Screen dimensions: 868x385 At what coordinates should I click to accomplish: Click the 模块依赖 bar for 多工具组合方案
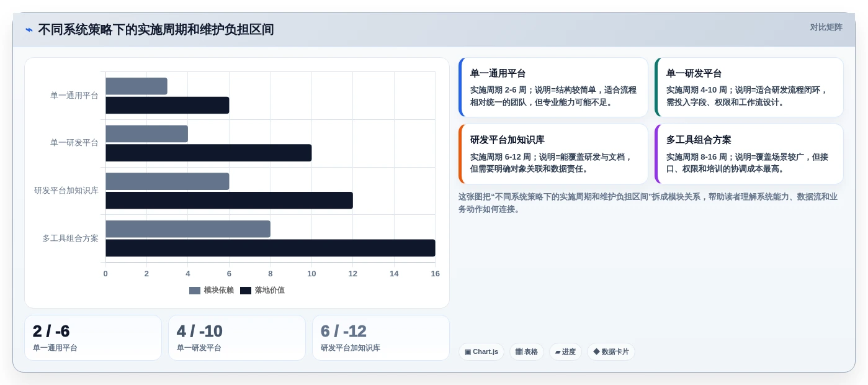[188, 229]
